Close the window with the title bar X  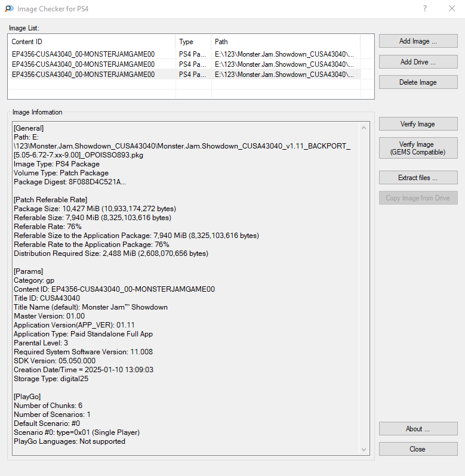tap(452, 8)
